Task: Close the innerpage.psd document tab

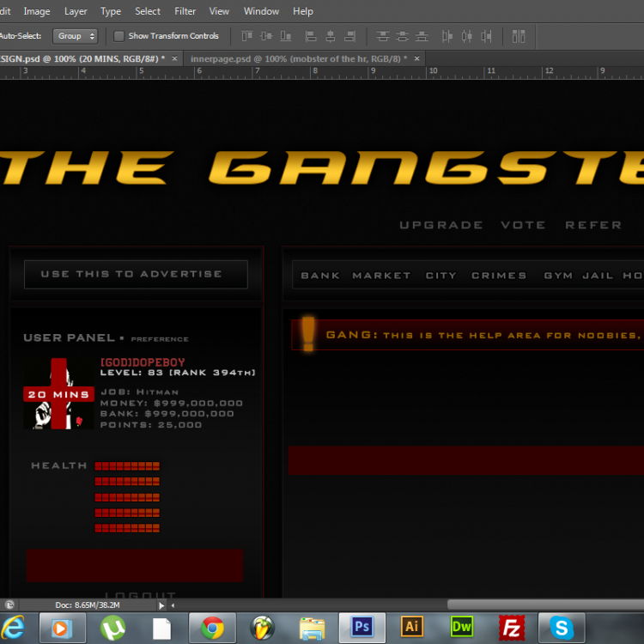Action: [x=418, y=58]
